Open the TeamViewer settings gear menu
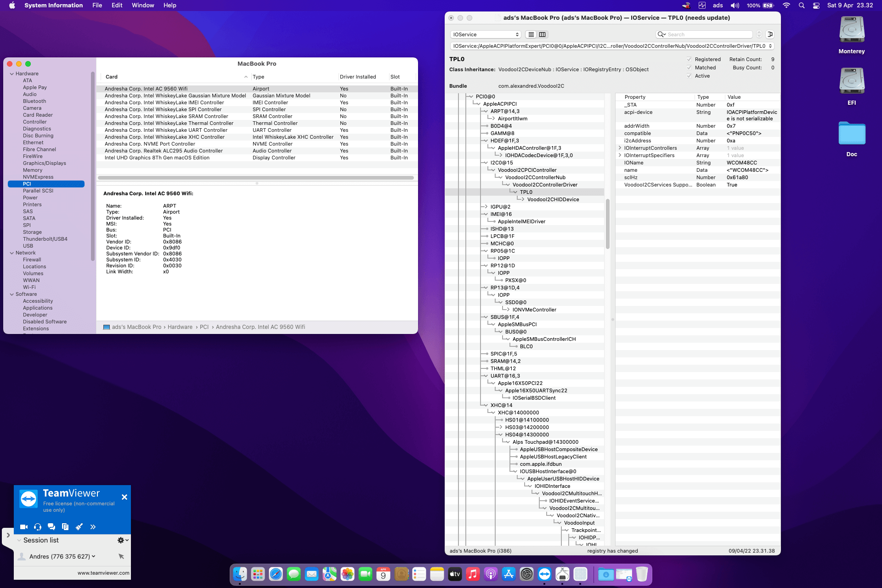Image resolution: width=882 pixels, height=588 pixels. click(x=123, y=540)
